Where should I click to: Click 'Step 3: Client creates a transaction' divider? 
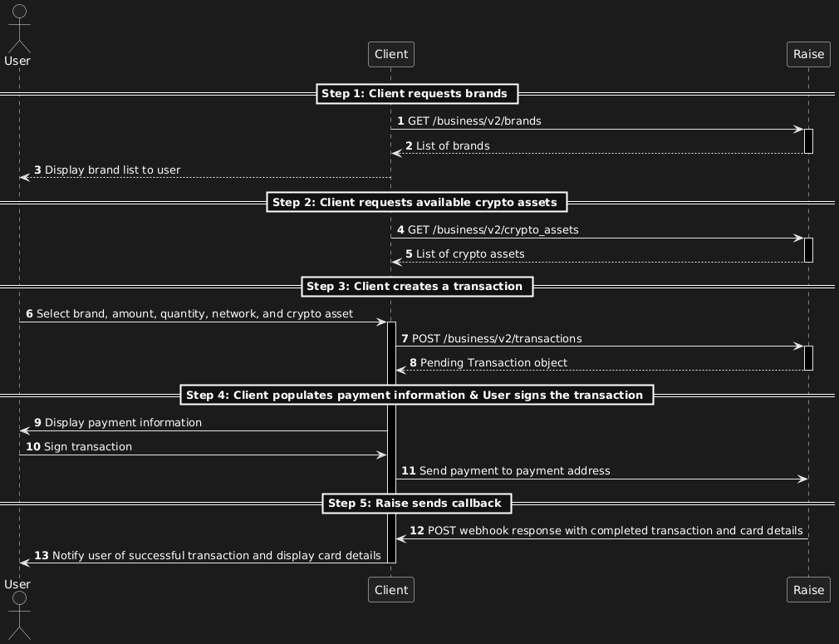coord(418,287)
